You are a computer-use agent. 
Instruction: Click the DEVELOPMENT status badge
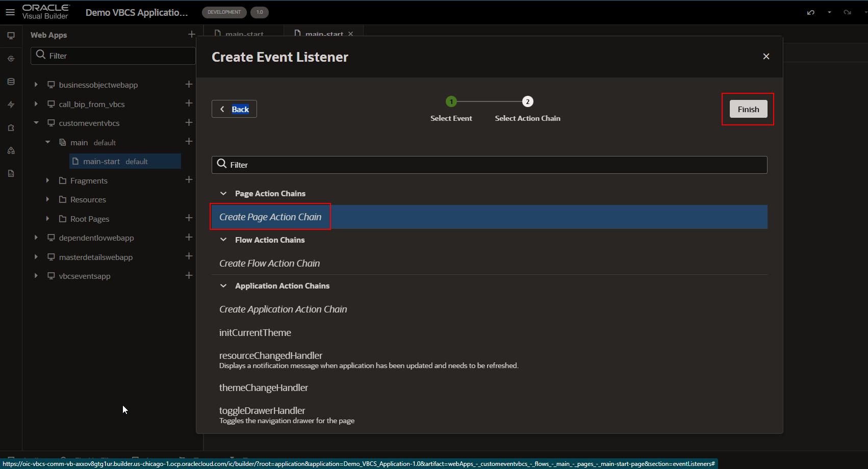pyautogui.click(x=224, y=12)
